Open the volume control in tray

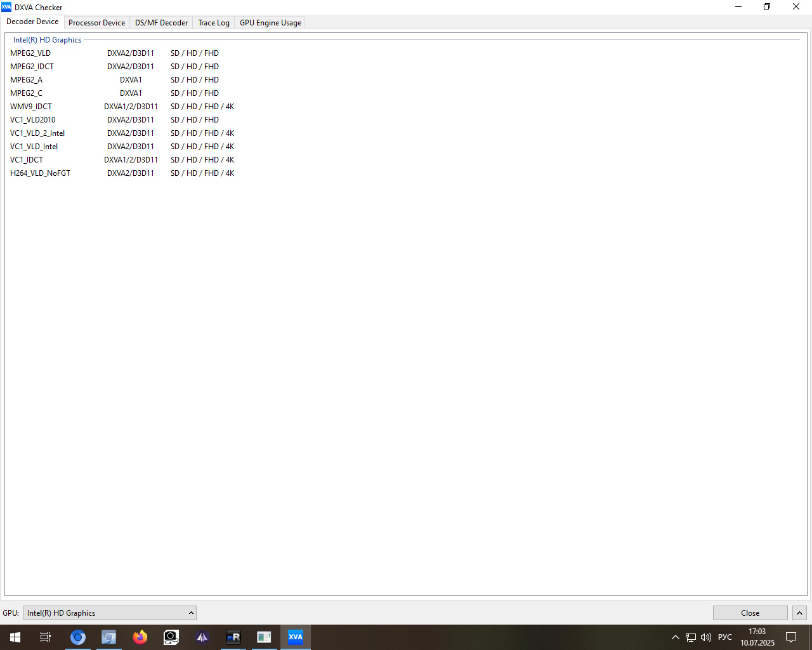coord(706,637)
